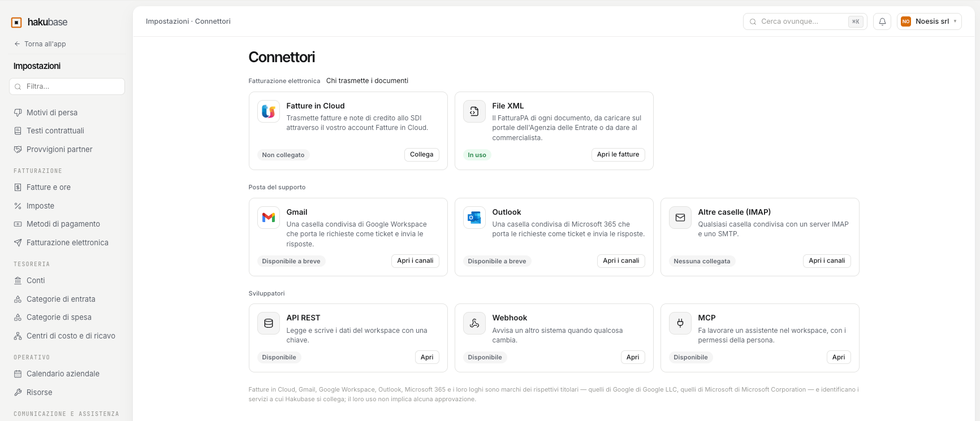Click Apri on the Webhook card
980x421 pixels.
(633, 357)
